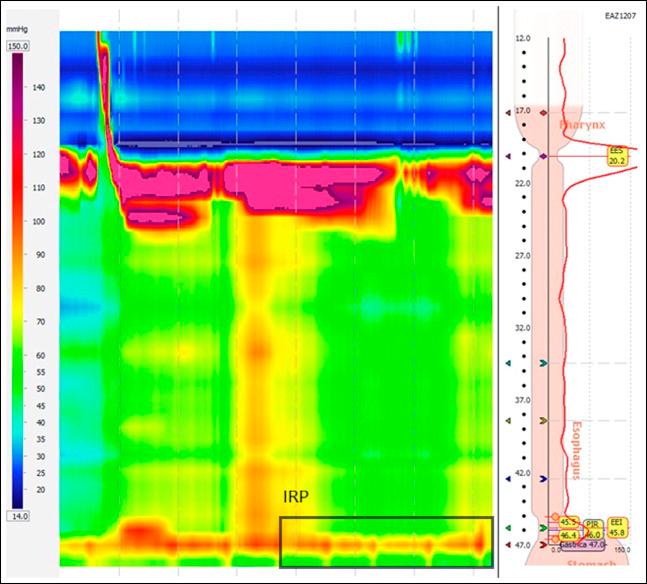The width and height of the screenshot is (647, 584).
Task: Click the 46.4 yellow pressure label
Action: point(566,536)
